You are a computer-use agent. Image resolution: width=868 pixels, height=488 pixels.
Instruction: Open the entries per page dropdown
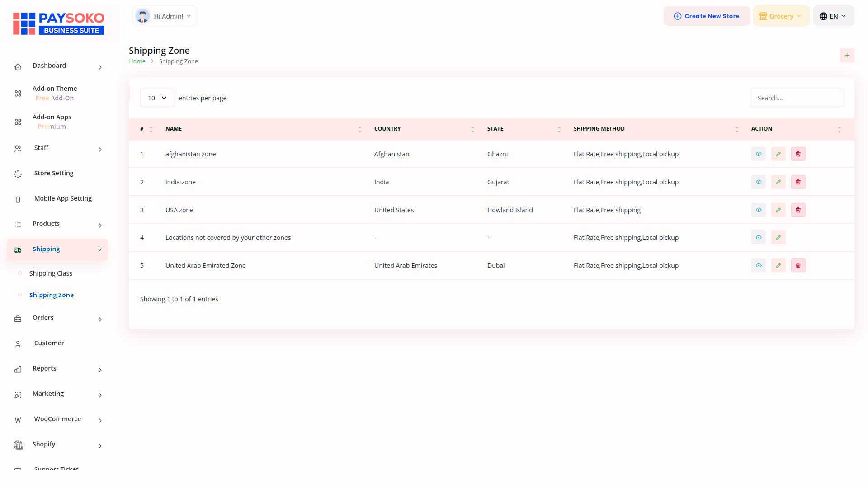coord(157,98)
